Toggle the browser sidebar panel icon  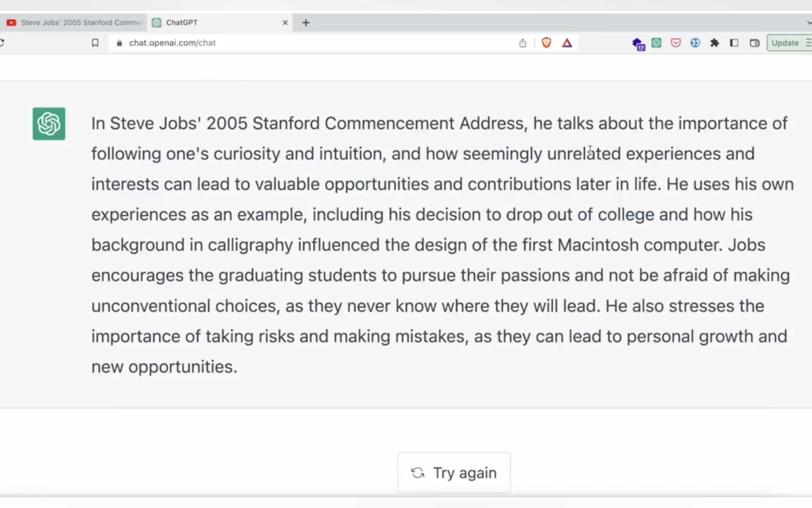[x=734, y=43]
